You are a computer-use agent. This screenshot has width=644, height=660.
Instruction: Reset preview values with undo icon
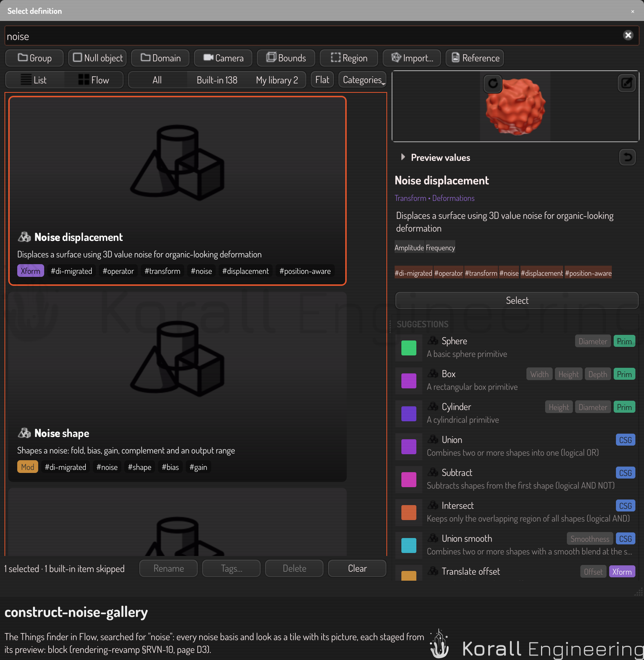[628, 157]
